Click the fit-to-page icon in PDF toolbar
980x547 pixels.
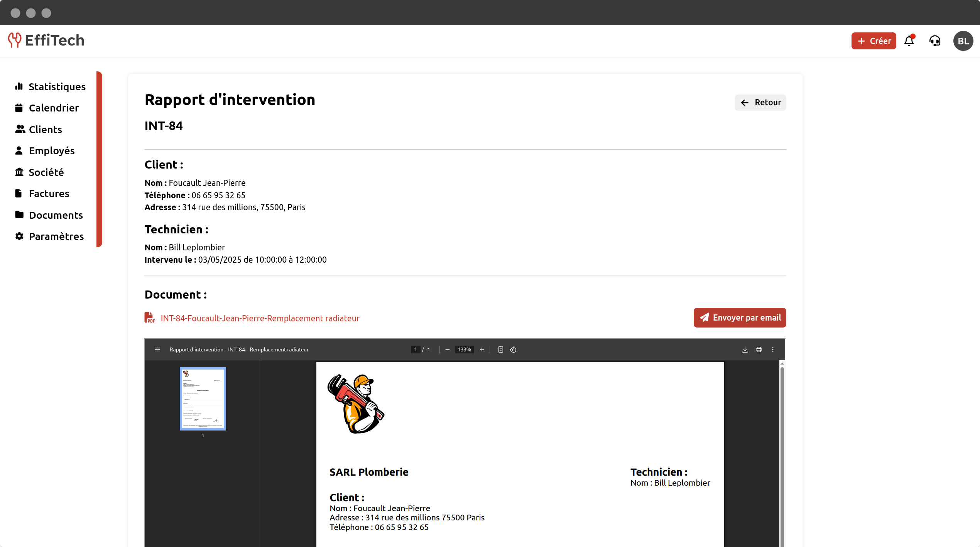click(x=500, y=349)
